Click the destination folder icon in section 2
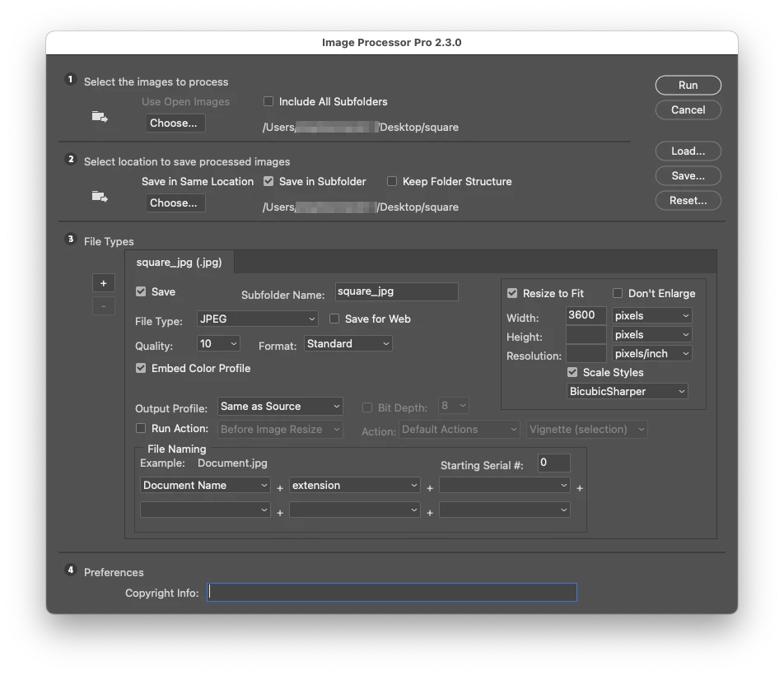The height and width of the screenshot is (675, 784). (x=100, y=197)
